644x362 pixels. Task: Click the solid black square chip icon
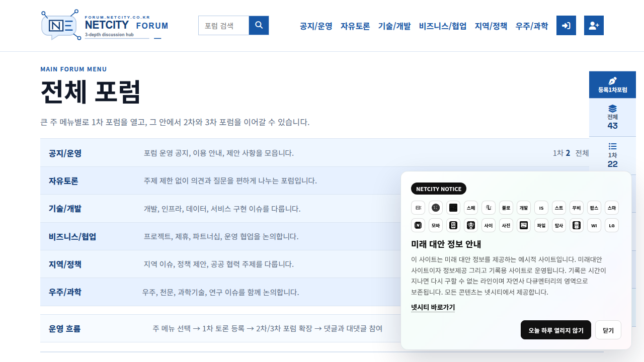point(453,208)
